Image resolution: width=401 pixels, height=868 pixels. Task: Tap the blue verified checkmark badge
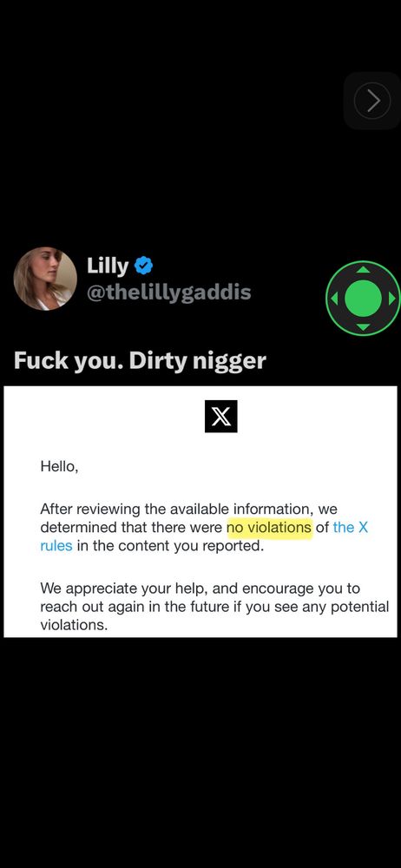click(144, 266)
